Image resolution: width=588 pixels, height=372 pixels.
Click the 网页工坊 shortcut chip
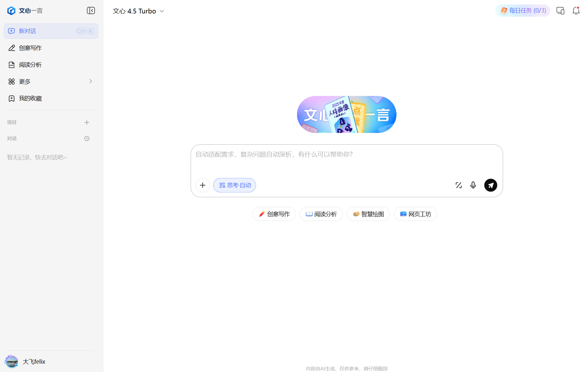[x=415, y=214]
